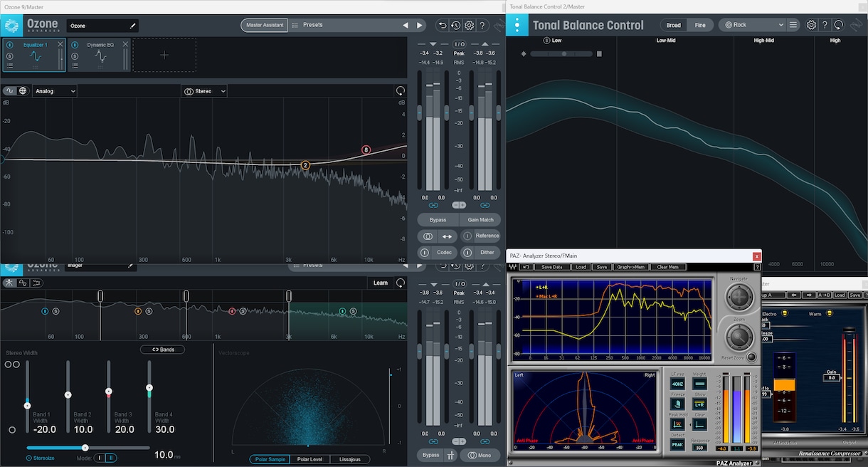Click Save Data in PAZ Analyzer

click(x=551, y=267)
